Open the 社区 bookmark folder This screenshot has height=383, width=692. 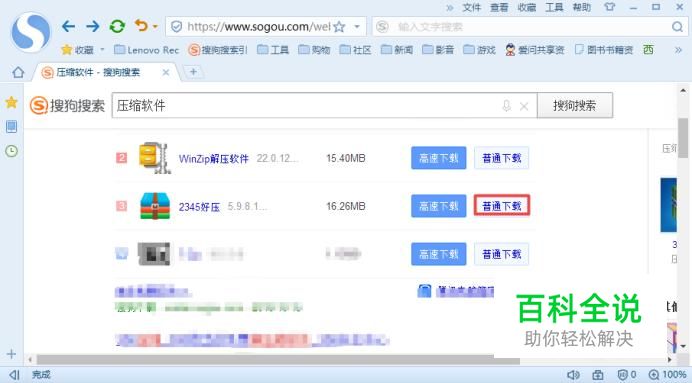355,50
